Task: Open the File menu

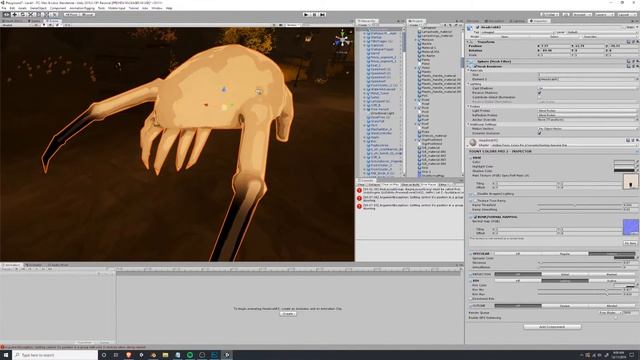Action: point(4,8)
